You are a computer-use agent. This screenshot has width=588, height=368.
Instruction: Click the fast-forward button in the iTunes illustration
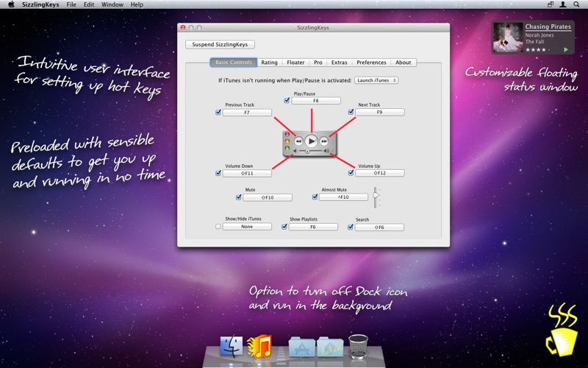tap(323, 141)
